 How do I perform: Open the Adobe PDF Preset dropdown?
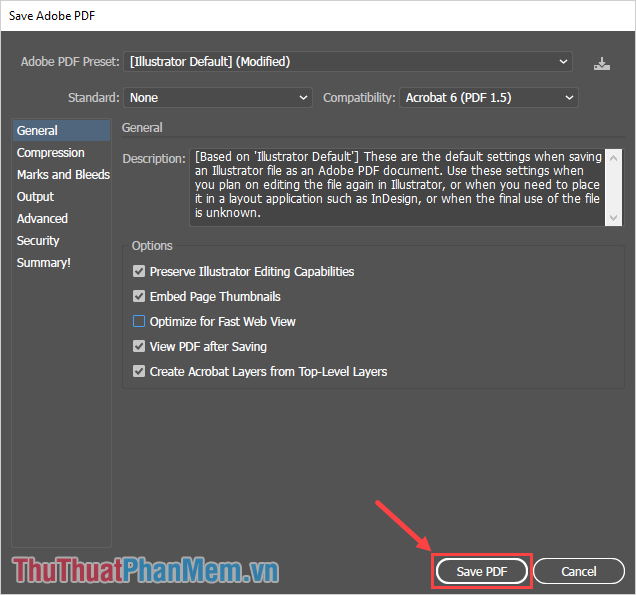pos(348,62)
